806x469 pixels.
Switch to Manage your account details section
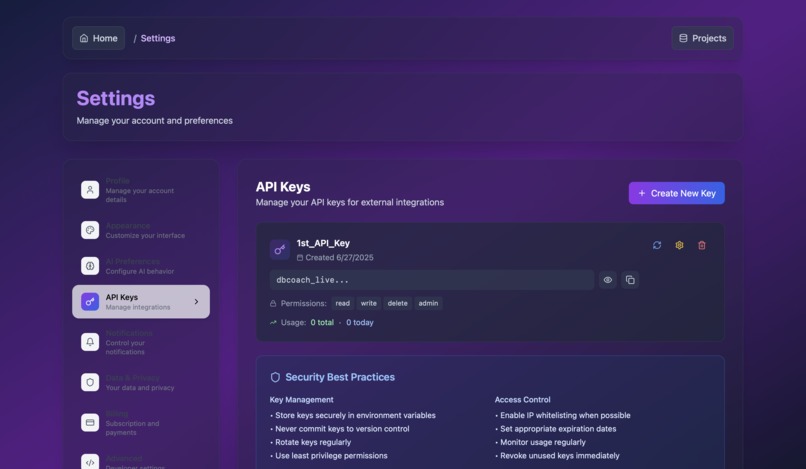[141, 190]
